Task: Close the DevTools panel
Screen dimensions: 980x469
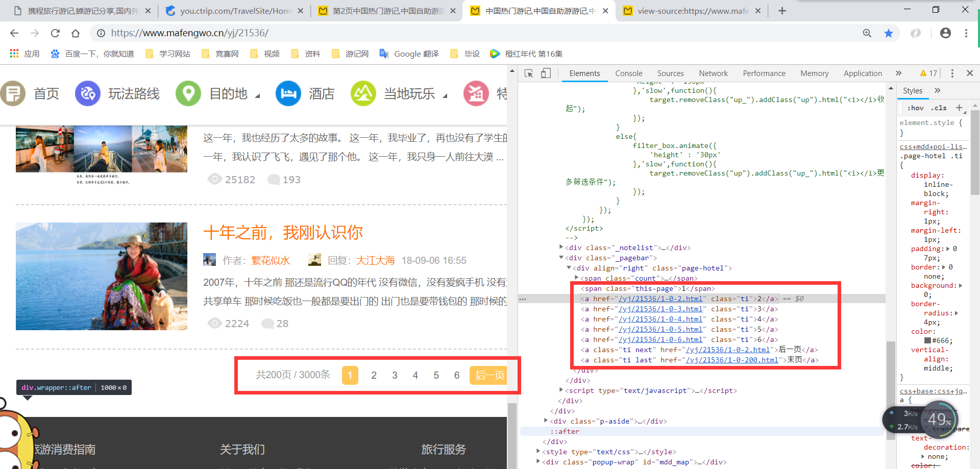Action: 970,73
